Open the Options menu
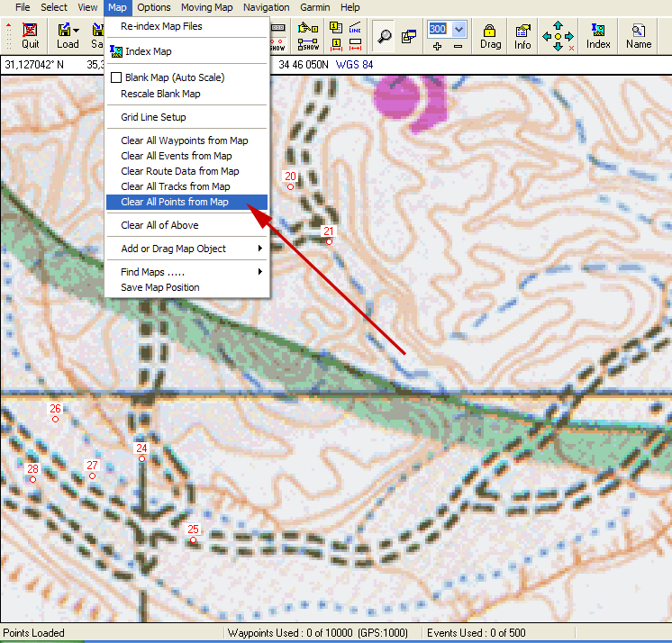 154,7
